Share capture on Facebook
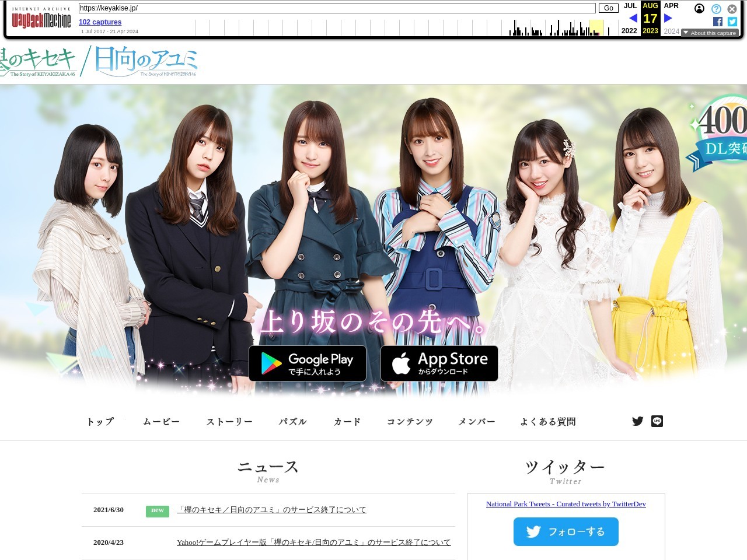 tap(718, 22)
